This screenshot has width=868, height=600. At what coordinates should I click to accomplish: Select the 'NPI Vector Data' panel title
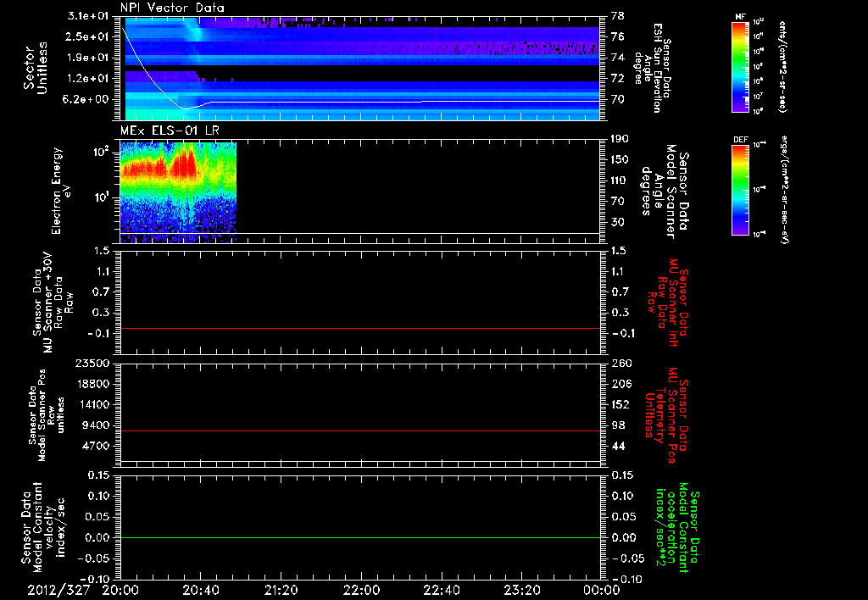coord(172,8)
